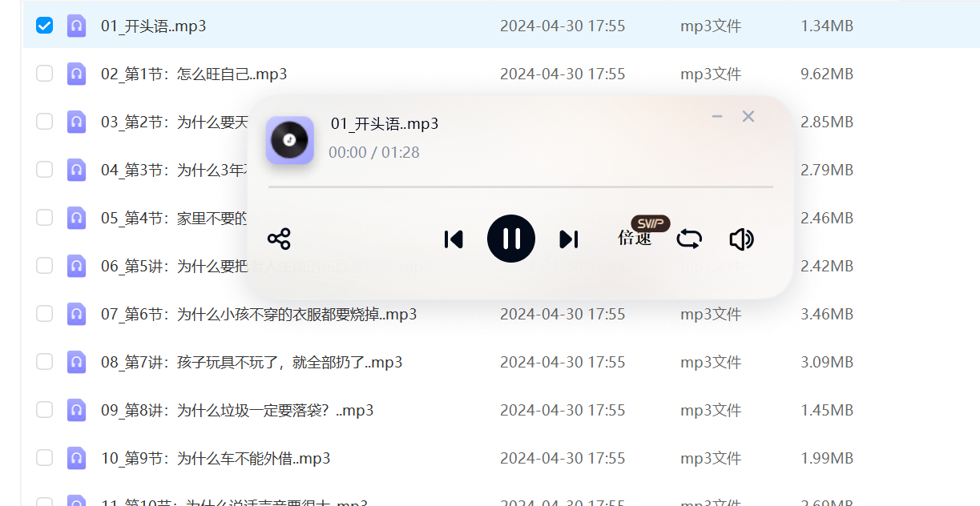The height and width of the screenshot is (506, 980).
Task: Pause the currently playing audio
Action: click(x=511, y=239)
